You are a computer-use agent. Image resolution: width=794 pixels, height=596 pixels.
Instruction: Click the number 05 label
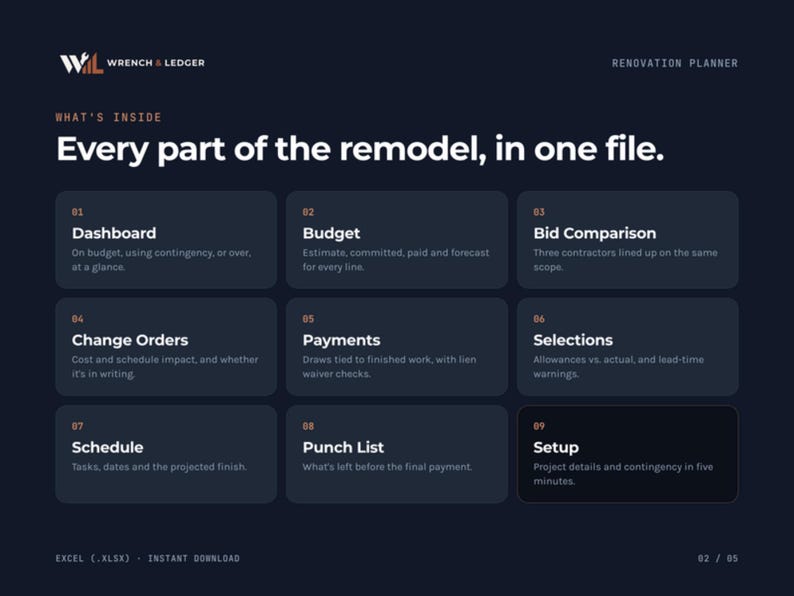tap(308, 319)
